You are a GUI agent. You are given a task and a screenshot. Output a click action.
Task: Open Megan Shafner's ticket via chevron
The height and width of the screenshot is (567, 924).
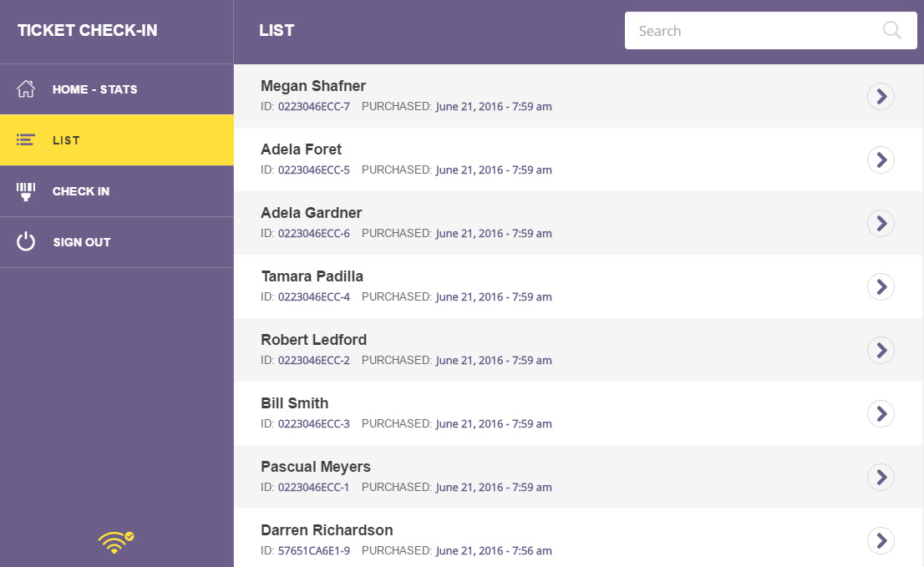[881, 97]
